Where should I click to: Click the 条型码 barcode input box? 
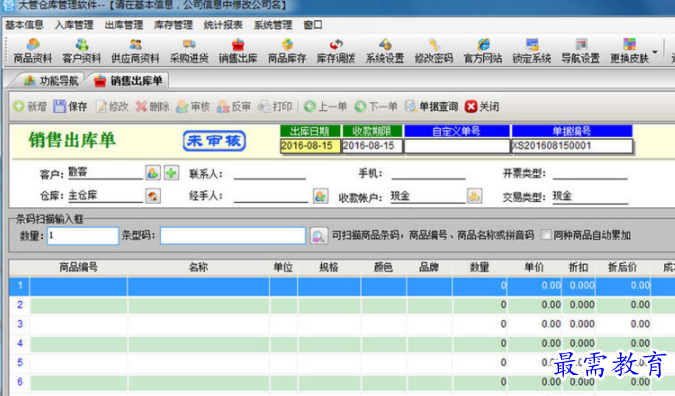point(233,235)
